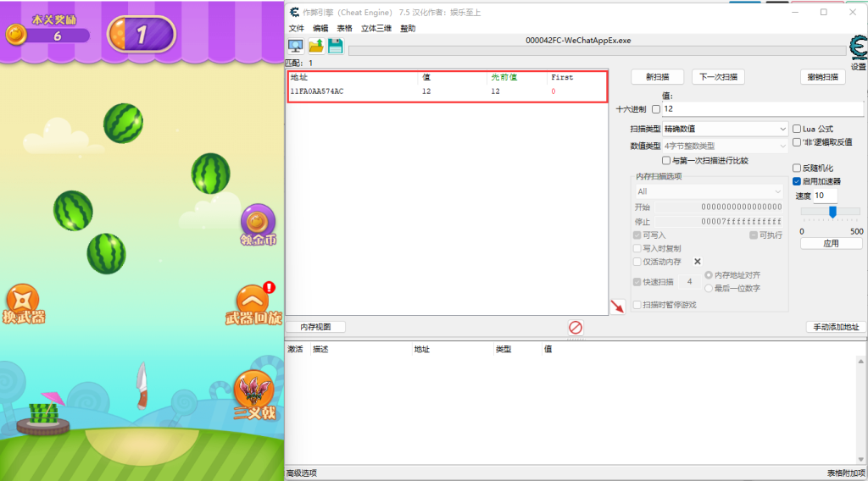Open Cheat Engine settings logo
Screen dimensions: 868x481
coord(859,48)
